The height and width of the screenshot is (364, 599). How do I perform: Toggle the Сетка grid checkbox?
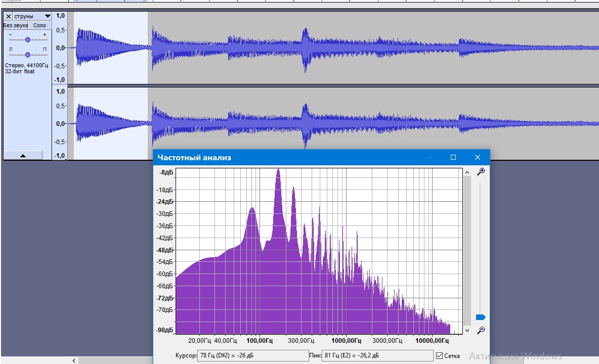coord(439,355)
